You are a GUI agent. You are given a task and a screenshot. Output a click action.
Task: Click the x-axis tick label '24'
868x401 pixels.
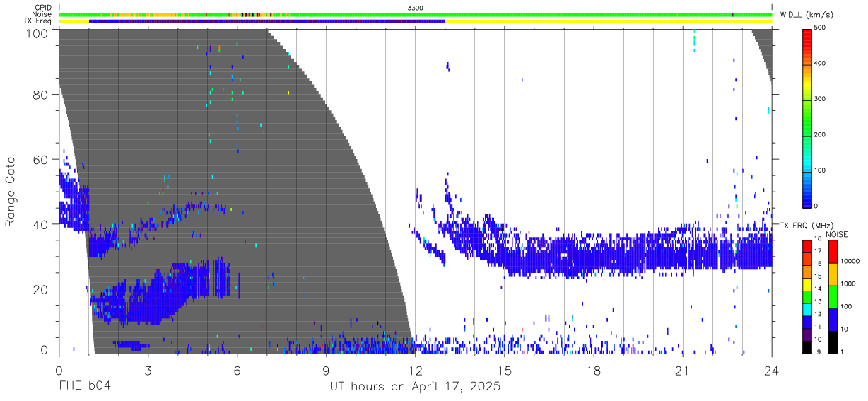772,369
